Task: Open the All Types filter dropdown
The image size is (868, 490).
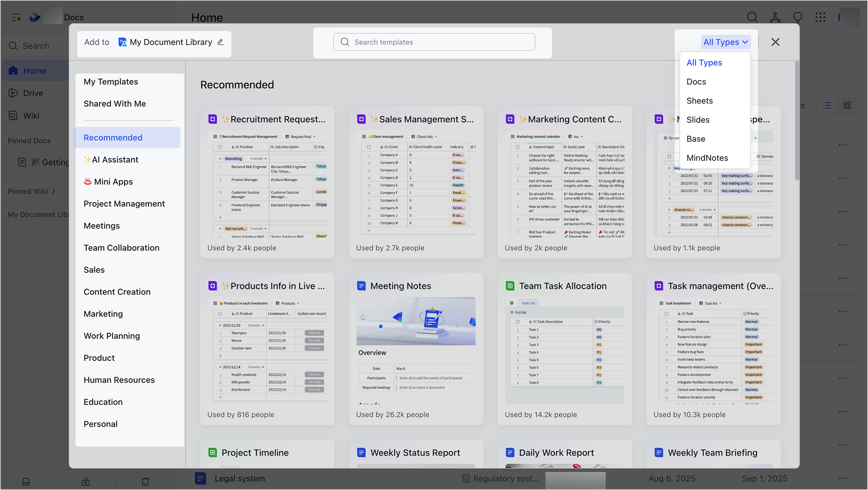Action: 726,42
